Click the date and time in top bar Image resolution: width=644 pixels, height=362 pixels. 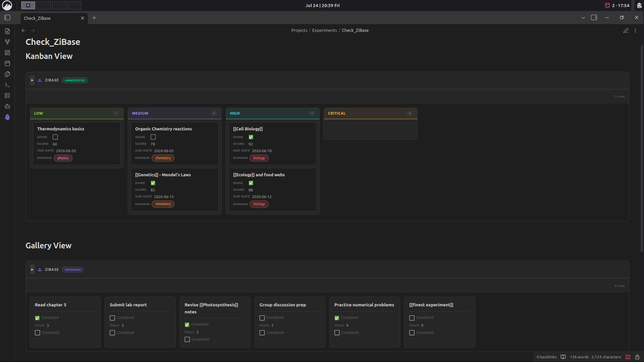322,5
